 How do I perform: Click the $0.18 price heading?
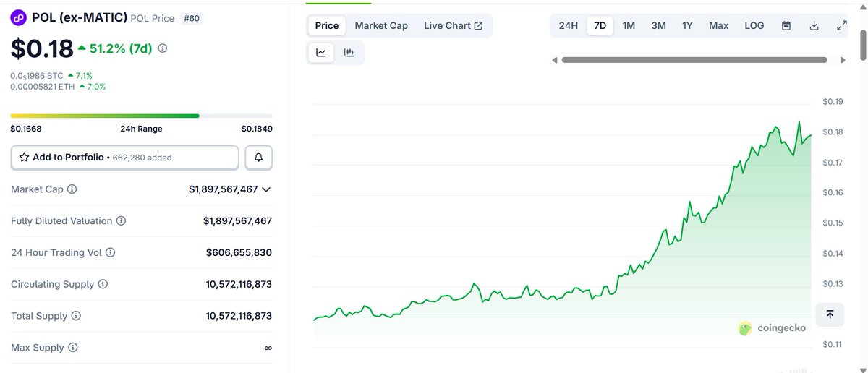(42, 48)
